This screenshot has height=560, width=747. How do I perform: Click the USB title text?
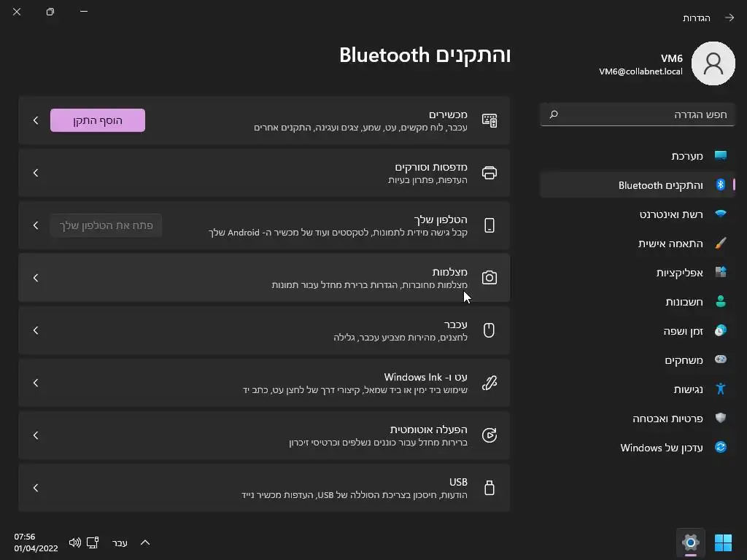(x=458, y=482)
